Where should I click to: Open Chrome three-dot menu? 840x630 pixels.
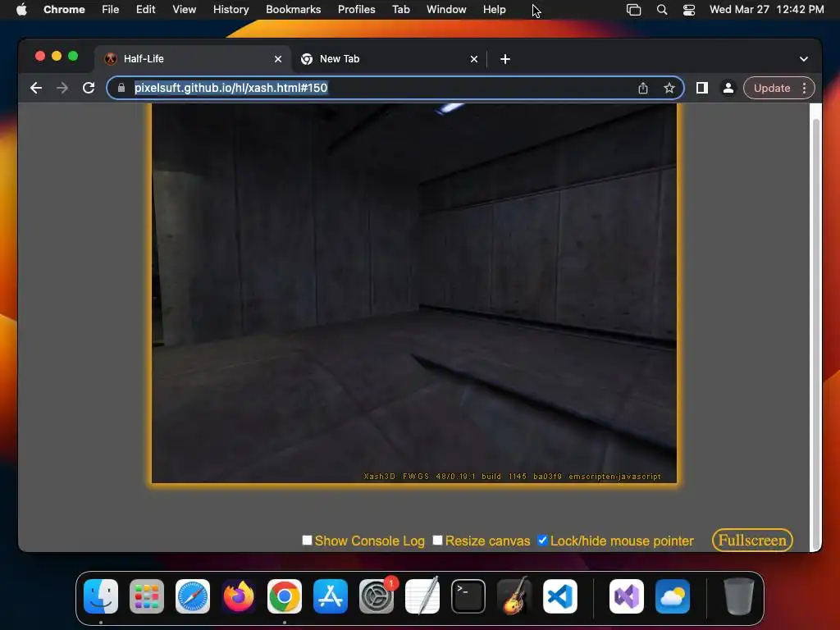[804, 88]
